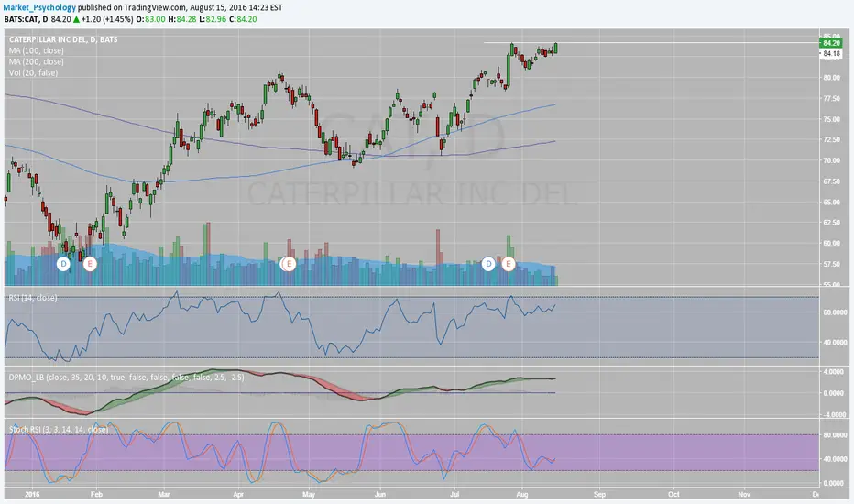Click the dividend marker in July
Screen dimensions: 854x504
[x=488, y=264]
